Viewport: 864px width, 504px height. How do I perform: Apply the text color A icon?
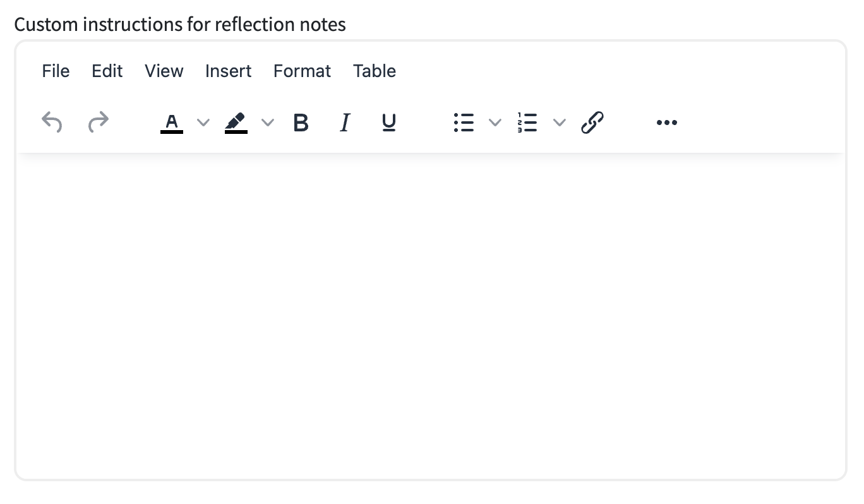[x=172, y=122]
